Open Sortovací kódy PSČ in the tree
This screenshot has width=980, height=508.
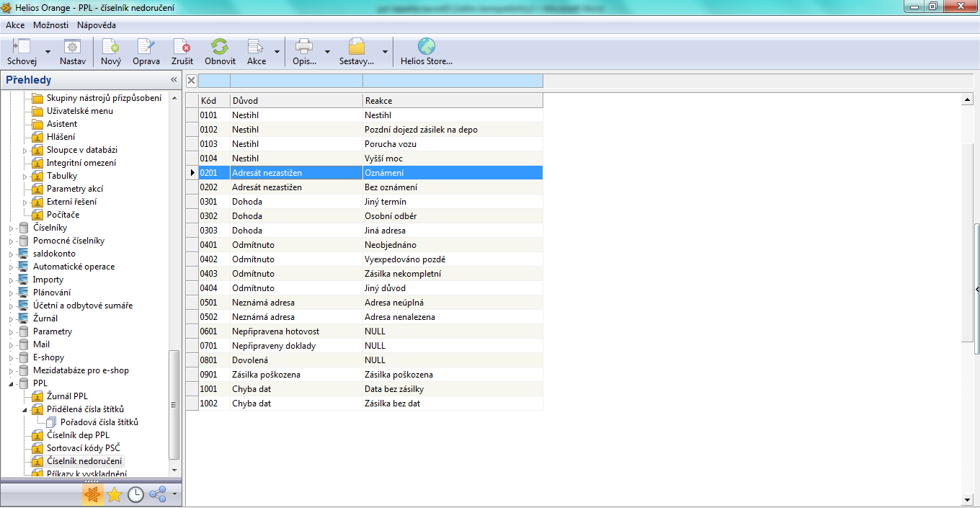click(x=84, y=448)
